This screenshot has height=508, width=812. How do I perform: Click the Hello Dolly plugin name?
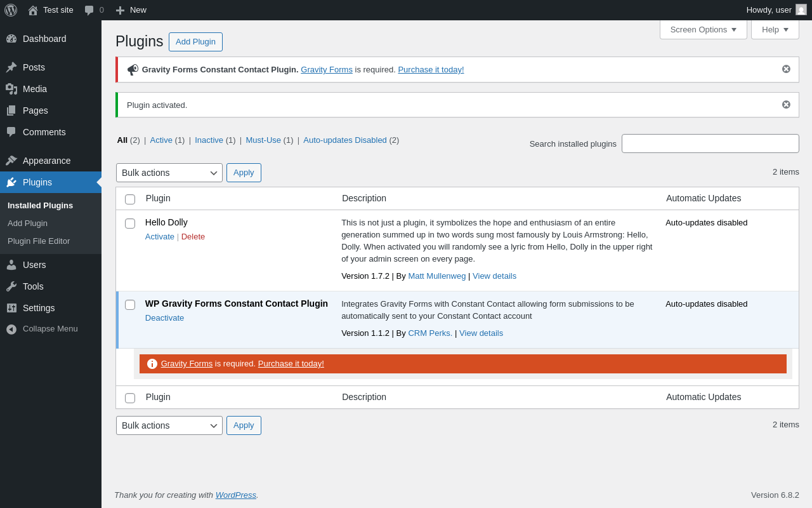tap(166, 222)
